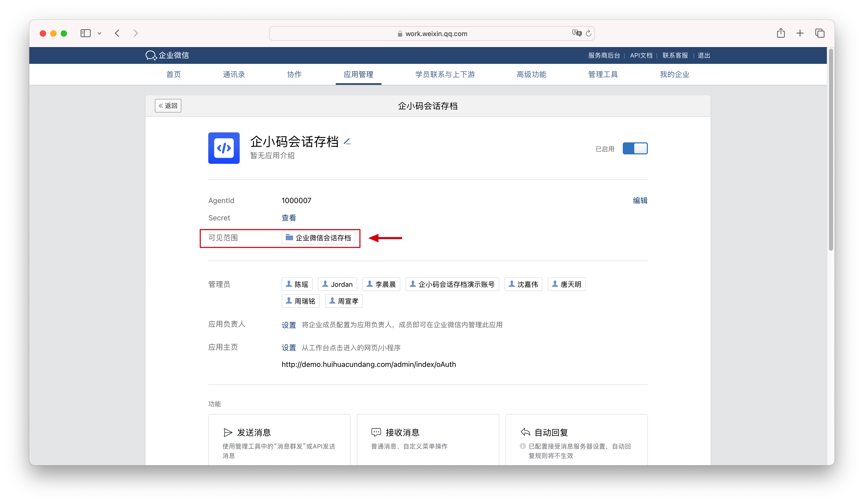Click 退出 to log out
864x504 pixels.
pyautogui.click(x=704, y=55)
